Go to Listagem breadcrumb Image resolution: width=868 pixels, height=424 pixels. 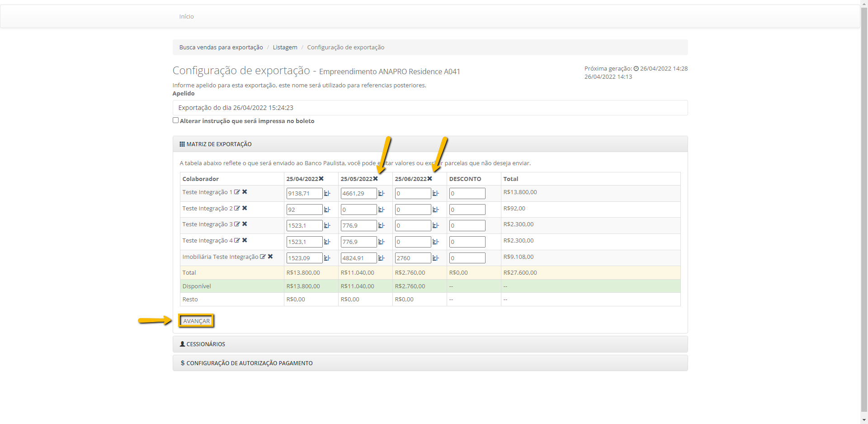pyautogui.click(x=285, y=48)
